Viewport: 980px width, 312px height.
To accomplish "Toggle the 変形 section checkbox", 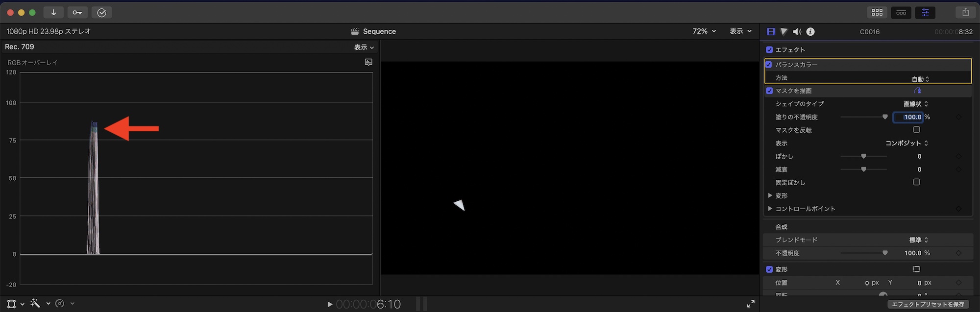I will click(x=769, y=269).
